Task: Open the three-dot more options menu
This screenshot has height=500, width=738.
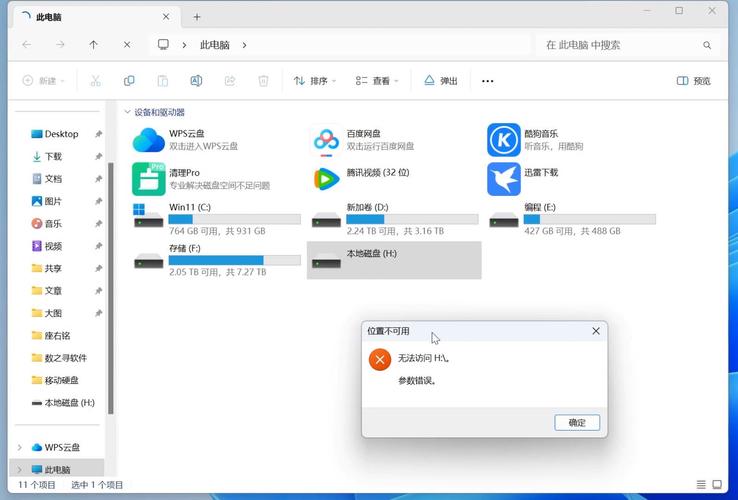Action: point(488,81)
